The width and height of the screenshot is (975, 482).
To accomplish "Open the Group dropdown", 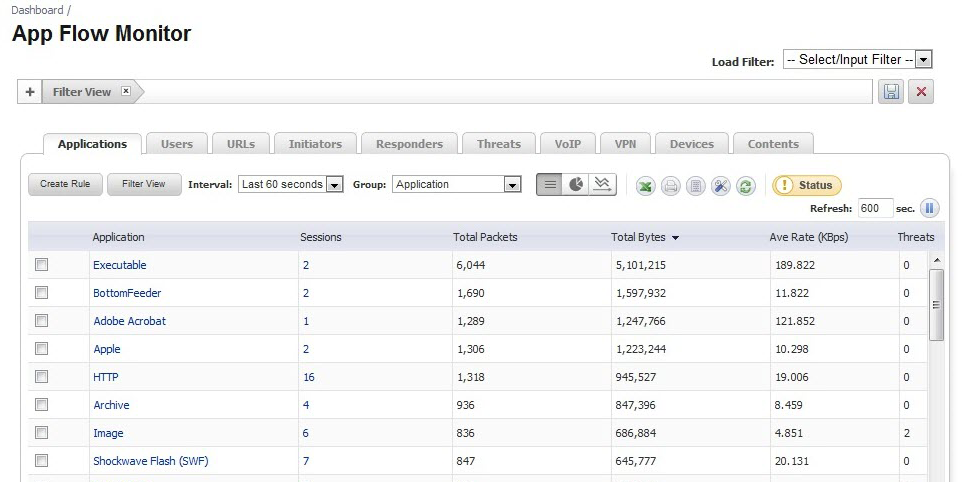I will [x=456, y=184].
